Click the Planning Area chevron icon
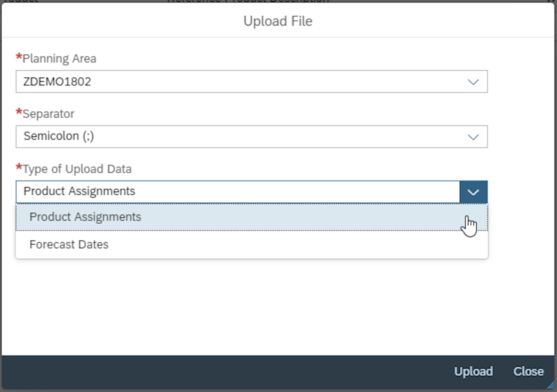 click(473, 81)
